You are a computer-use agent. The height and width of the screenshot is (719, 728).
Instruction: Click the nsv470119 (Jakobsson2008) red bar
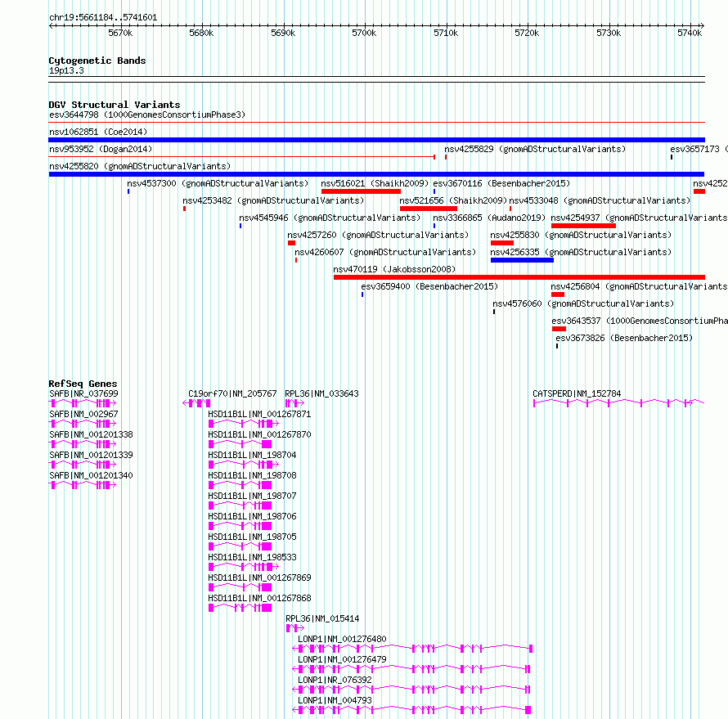click(x=519, y=277)
